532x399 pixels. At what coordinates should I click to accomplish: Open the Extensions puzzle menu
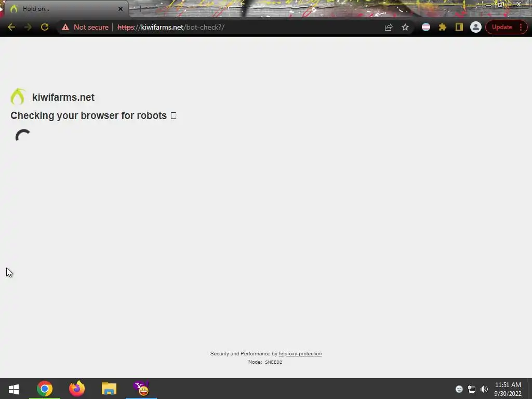click(443, 27)
